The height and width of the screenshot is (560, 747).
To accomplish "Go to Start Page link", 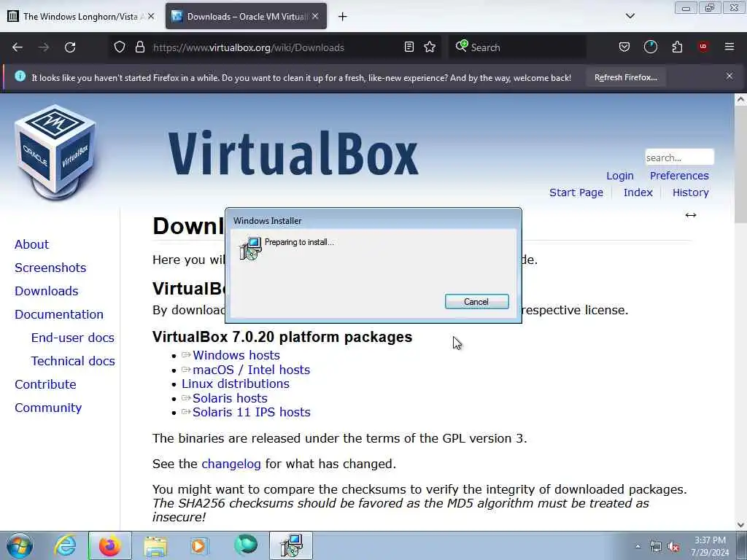I will click(x=576, y=192).
